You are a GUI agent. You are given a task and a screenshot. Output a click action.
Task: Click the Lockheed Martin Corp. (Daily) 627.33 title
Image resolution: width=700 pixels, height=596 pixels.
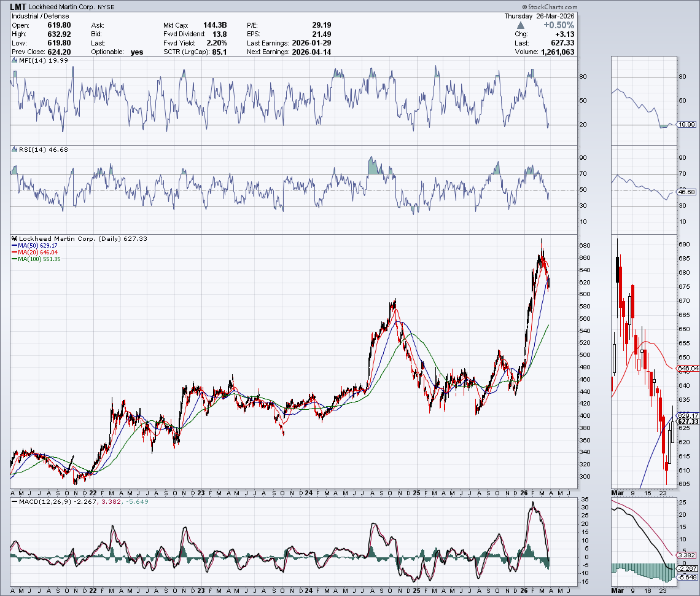pyautogui.click(x=83, y=238)
